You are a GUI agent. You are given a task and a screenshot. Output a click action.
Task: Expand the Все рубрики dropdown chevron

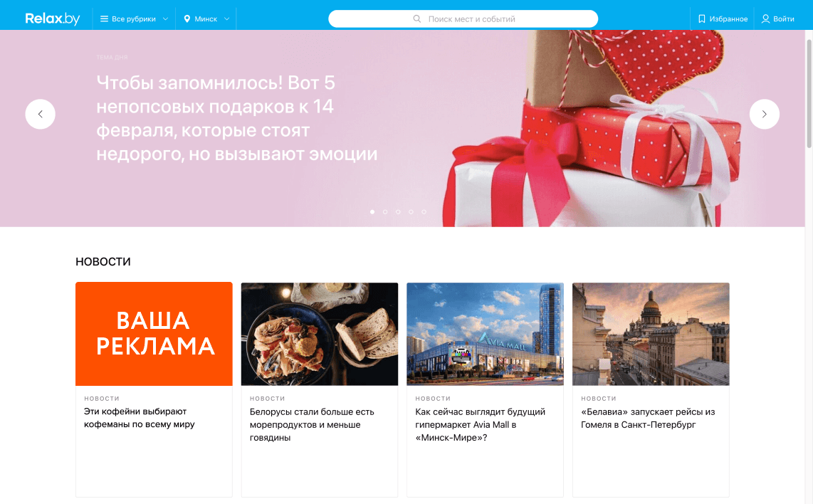[165, 19]
